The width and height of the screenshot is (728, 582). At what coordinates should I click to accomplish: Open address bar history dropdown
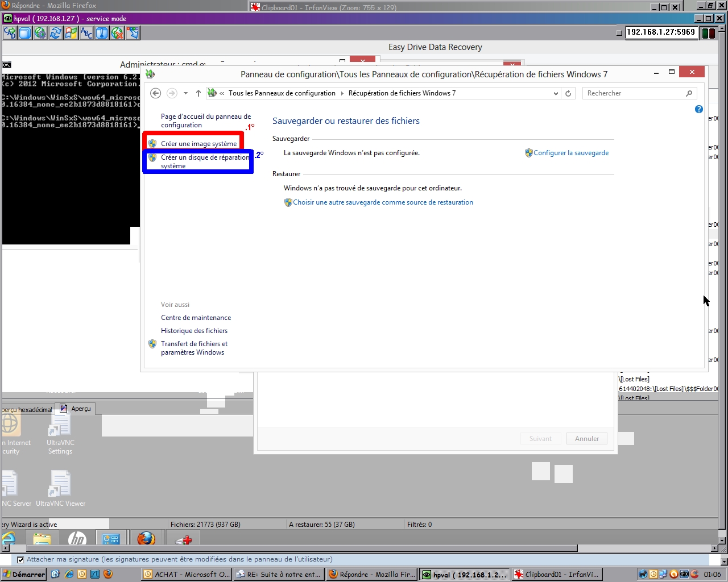coord(556,93)
